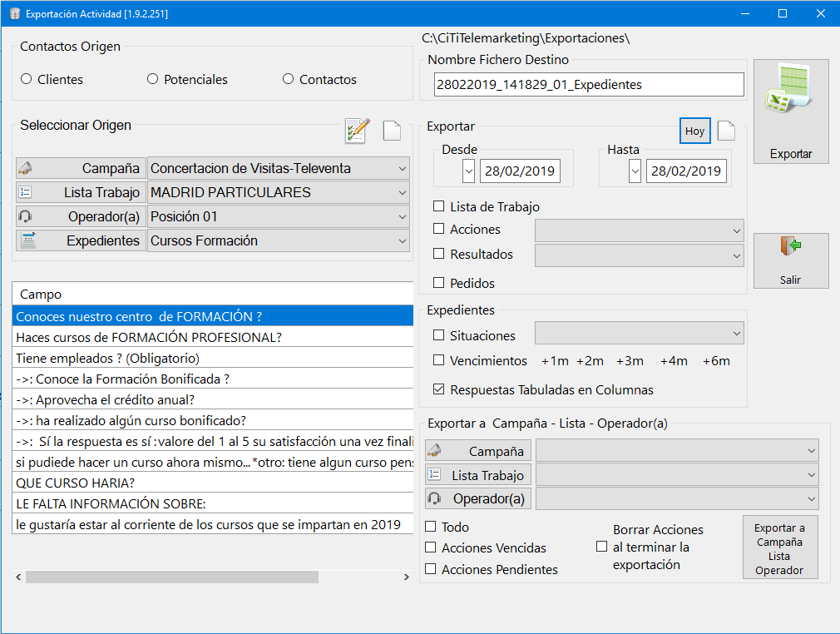Click the Hoy button
The image size is (840, 634).
coord(694,131)
